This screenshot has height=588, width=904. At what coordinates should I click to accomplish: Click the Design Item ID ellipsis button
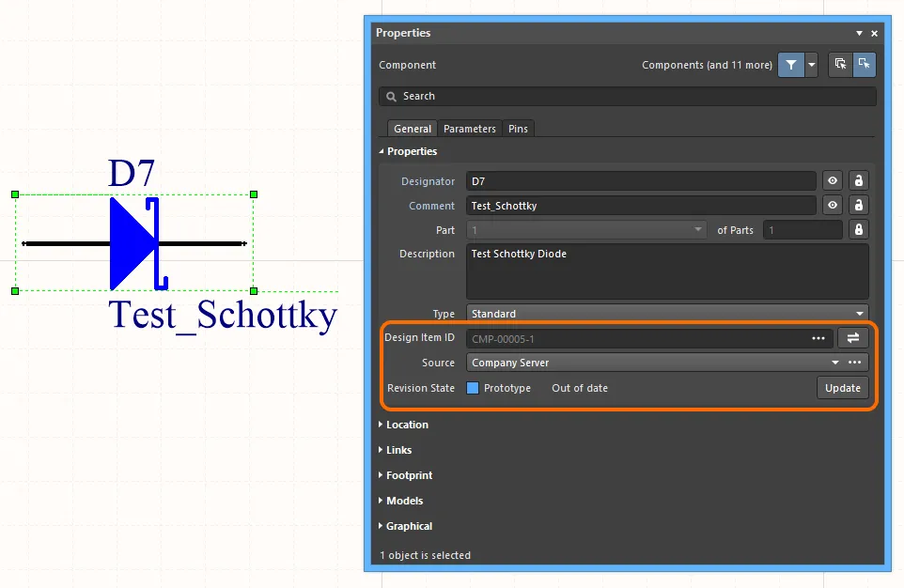[x=818, y=338]
